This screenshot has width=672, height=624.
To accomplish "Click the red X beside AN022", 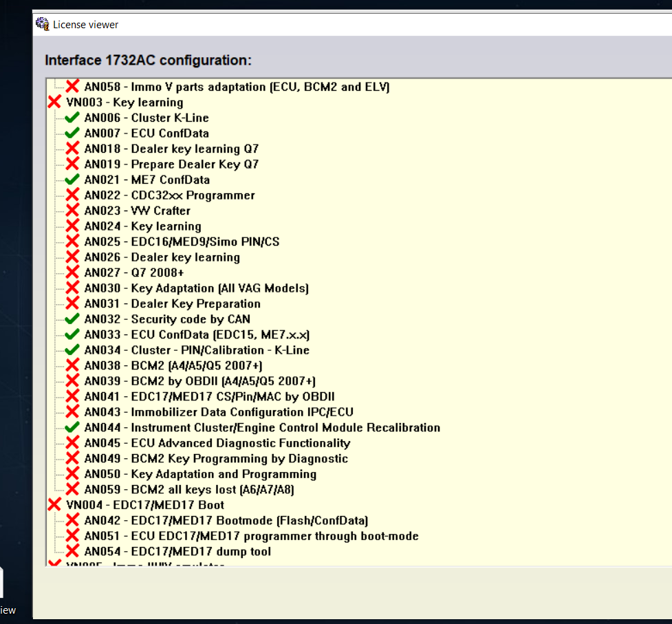I will point(72,195).
